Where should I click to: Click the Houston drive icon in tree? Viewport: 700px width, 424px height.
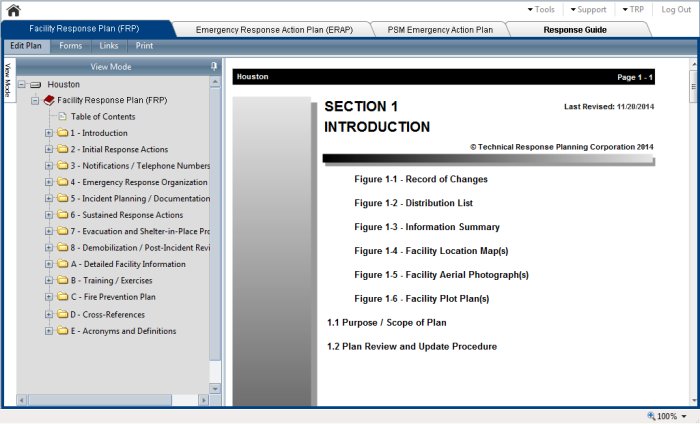36,85
